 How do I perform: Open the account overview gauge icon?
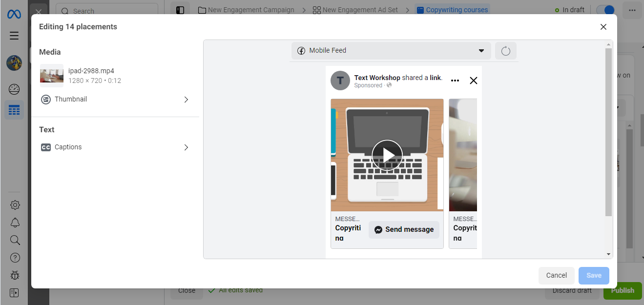coord(14,89)
